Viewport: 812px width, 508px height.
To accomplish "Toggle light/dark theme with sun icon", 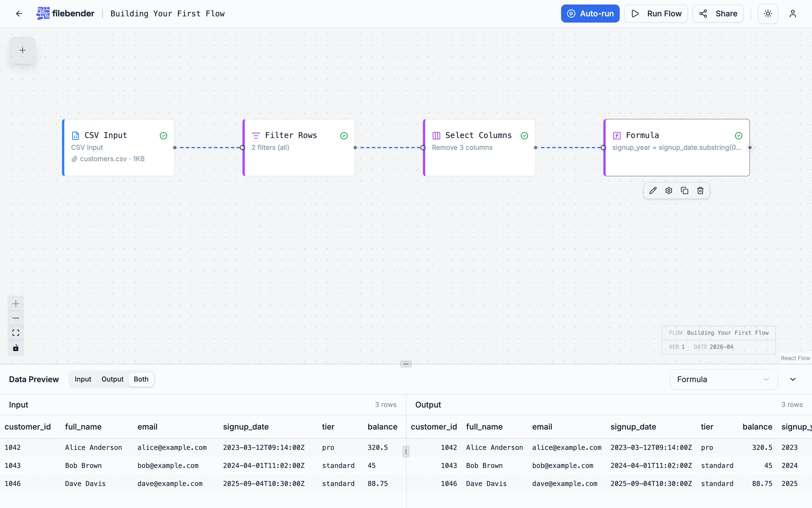I will coord(768,14).
